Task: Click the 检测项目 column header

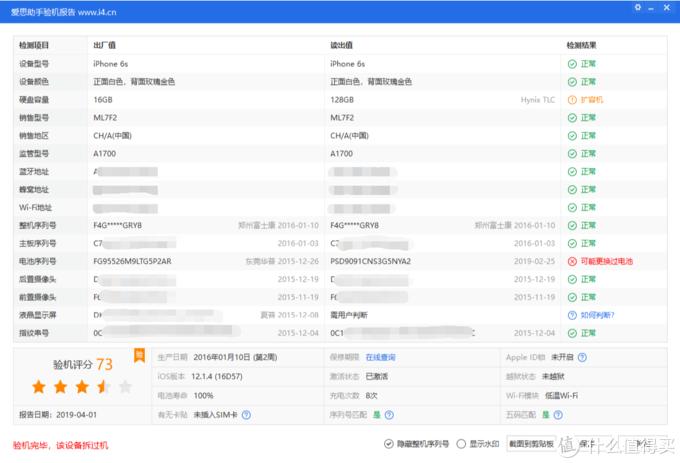Action: click(x=34, y=45)
